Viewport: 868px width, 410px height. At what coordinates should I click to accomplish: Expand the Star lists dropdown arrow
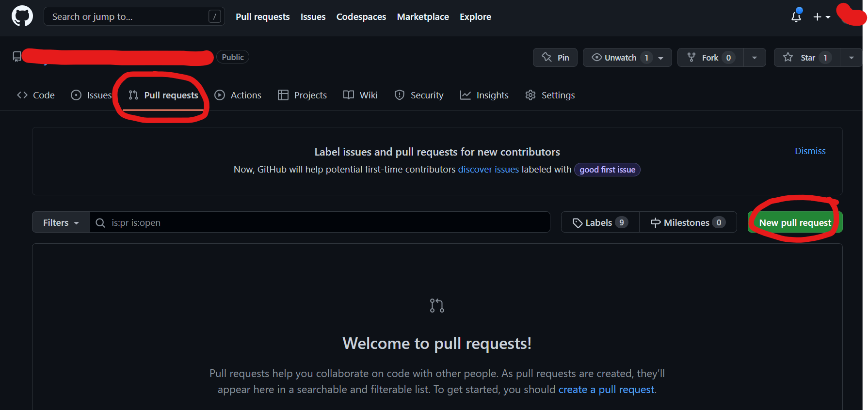pyautogui.click(x=852, y=57)
